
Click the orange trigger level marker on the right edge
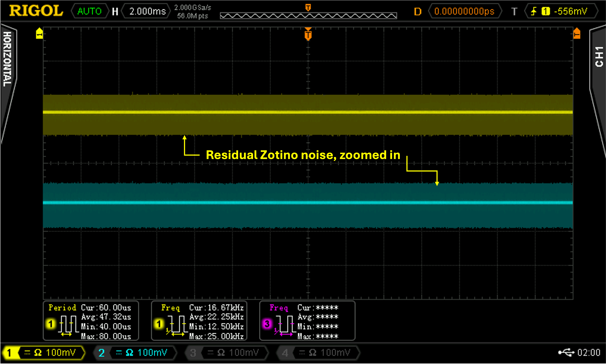(x=577, y=34)
